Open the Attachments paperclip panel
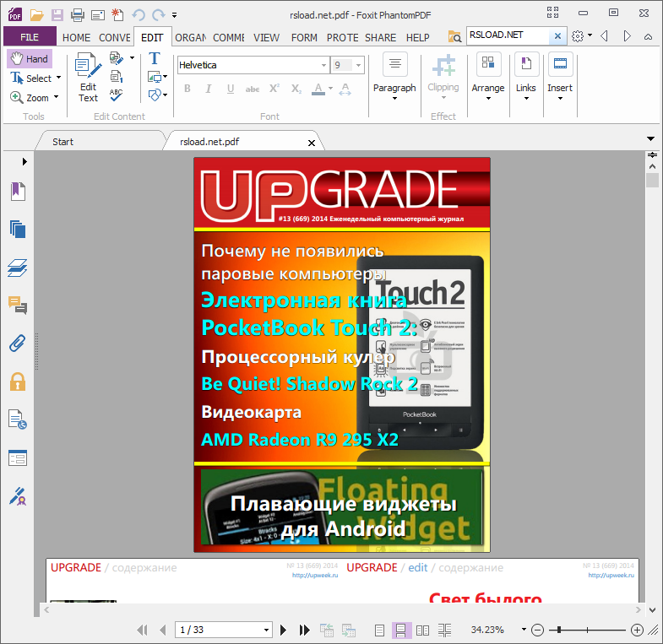Screen dimensions: 663x644 18,343
